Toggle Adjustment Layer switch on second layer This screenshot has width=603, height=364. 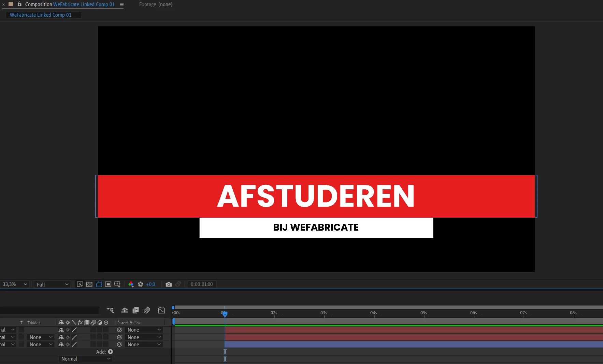coord(100,337)
